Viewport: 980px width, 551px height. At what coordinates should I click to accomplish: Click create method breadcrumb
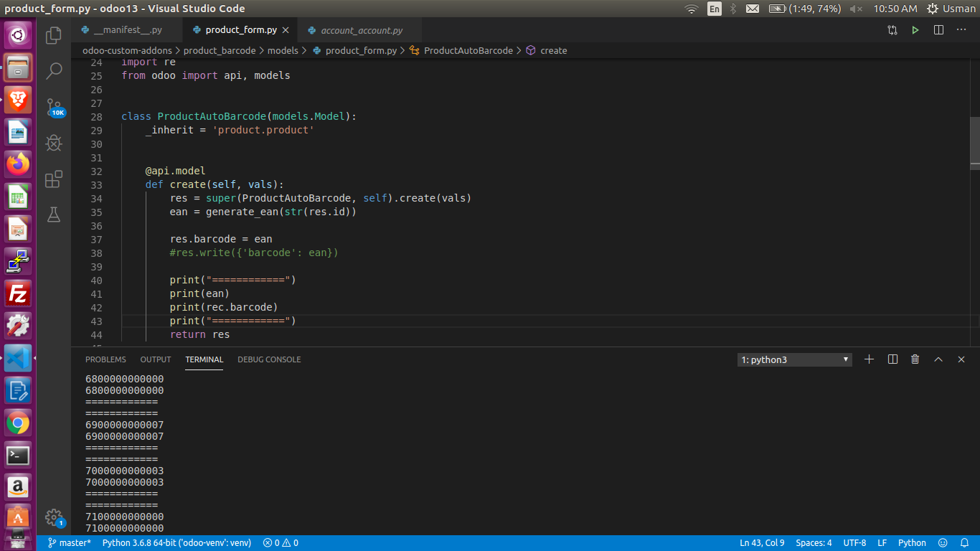click(x=547, y=51)
